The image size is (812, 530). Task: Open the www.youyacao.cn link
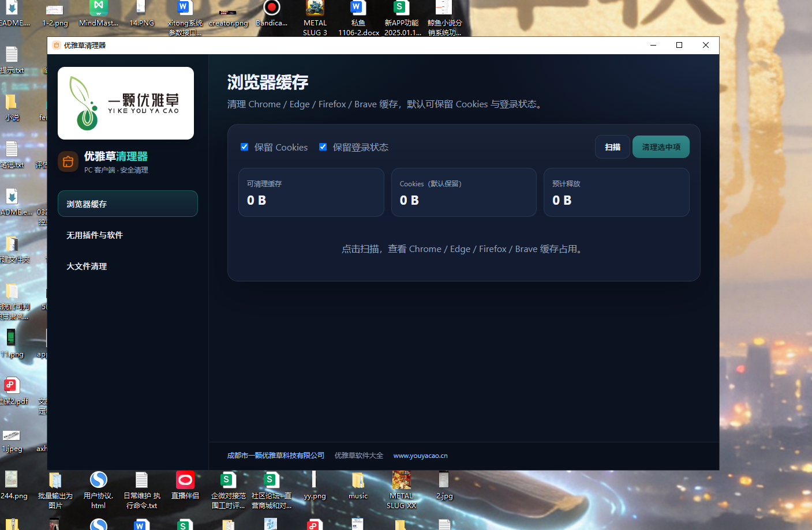421,456
